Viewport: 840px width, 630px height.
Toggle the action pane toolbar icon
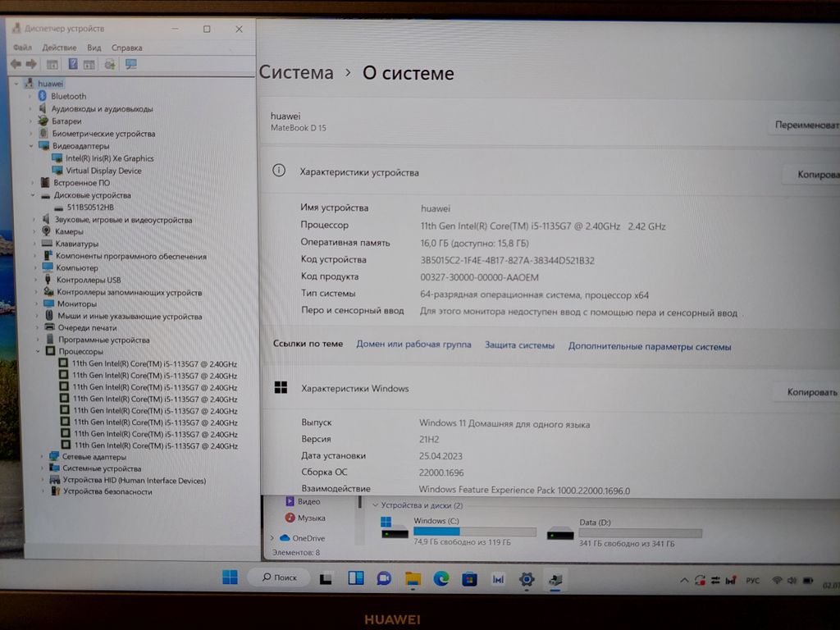point(89,64)
